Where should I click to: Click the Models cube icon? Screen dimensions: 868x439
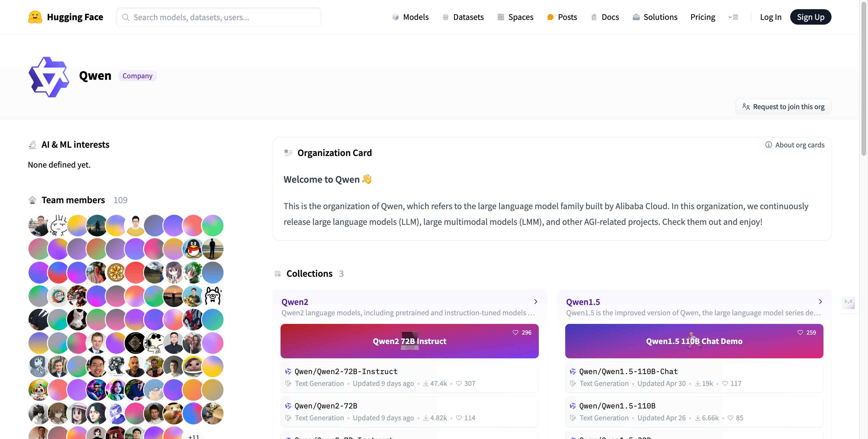point(395,17)
